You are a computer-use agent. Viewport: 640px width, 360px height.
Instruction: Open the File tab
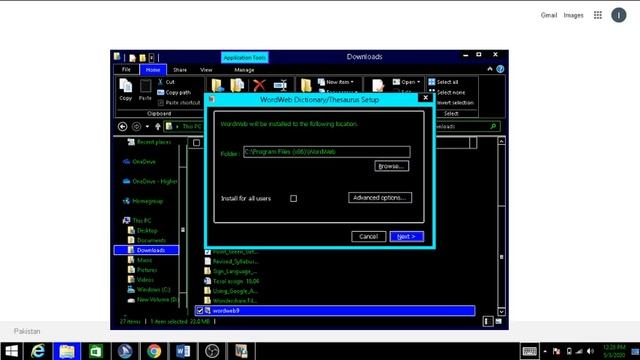coord(126,69)
